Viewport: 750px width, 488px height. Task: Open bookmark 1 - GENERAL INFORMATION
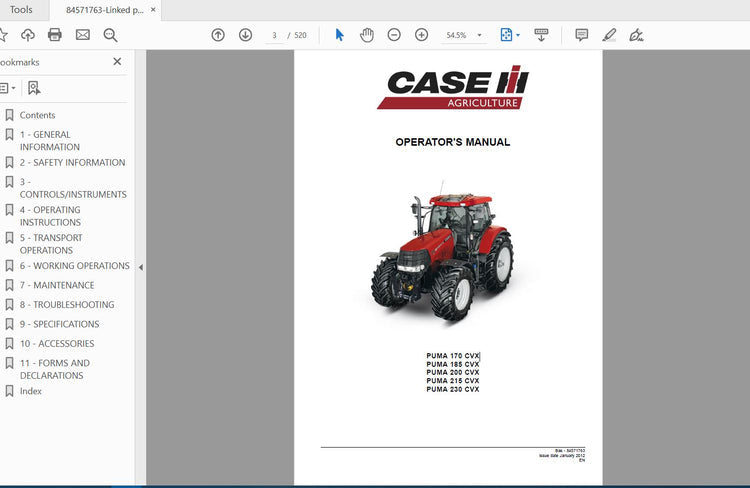tap(50, 141)
